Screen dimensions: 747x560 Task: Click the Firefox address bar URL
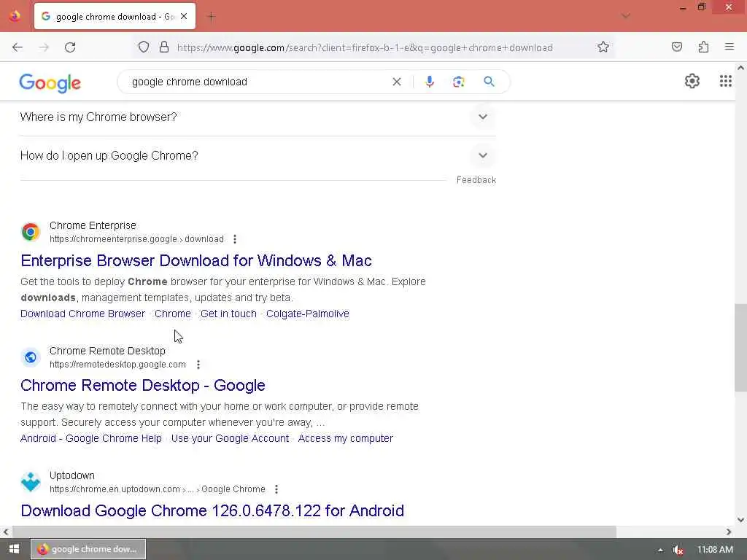click(365, 47)
